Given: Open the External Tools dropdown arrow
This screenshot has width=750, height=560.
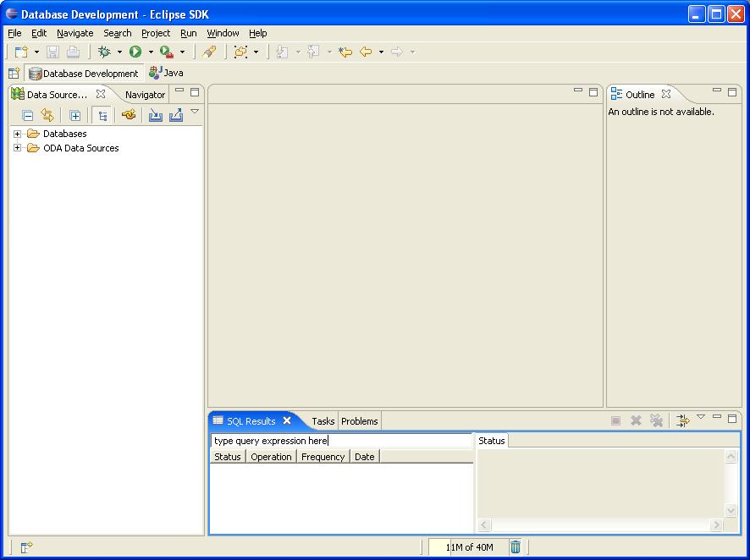Looking at the screenshot, I should pos(182,52).
